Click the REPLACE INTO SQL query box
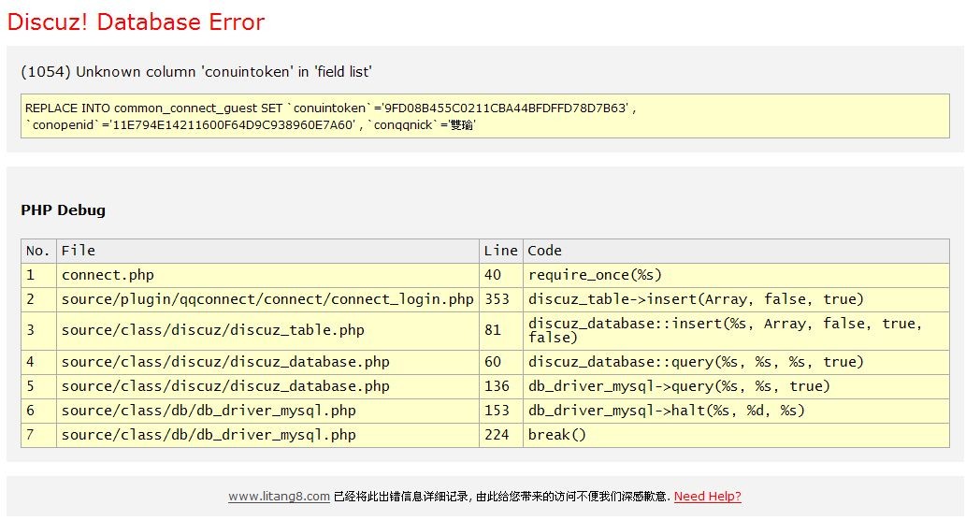Viewport: 980px width, 520px height. tap(484, 116)
